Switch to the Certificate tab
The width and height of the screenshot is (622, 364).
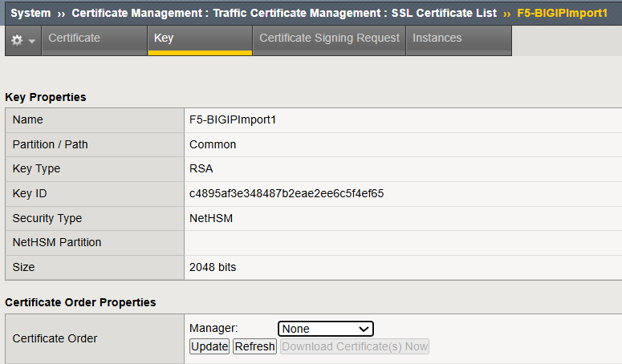coord(95,40)
